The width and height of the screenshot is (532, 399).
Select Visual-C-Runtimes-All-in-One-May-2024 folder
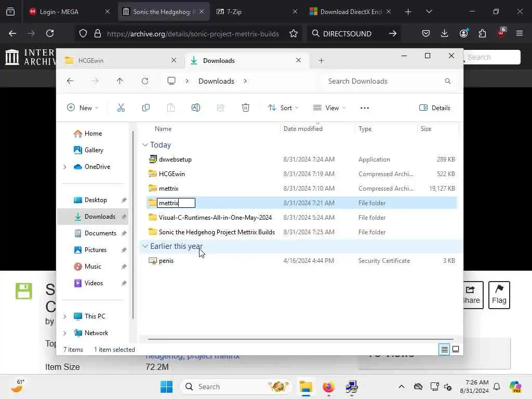(302, 218)
